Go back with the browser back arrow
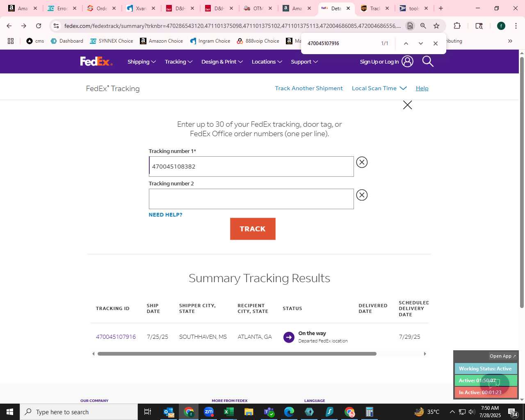 point(9,26)
